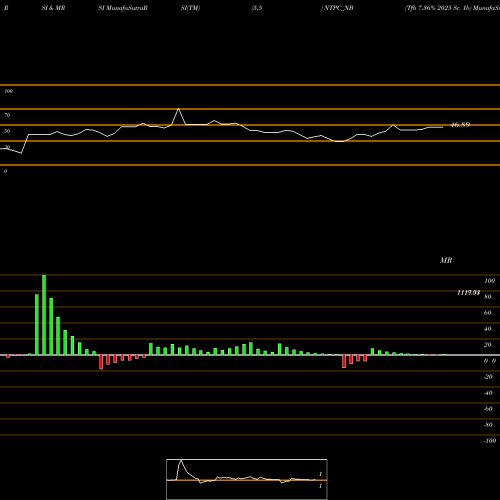
Task: Click the RSI value label 46.89
Action: pyautogui.click(x=460, y=125)
